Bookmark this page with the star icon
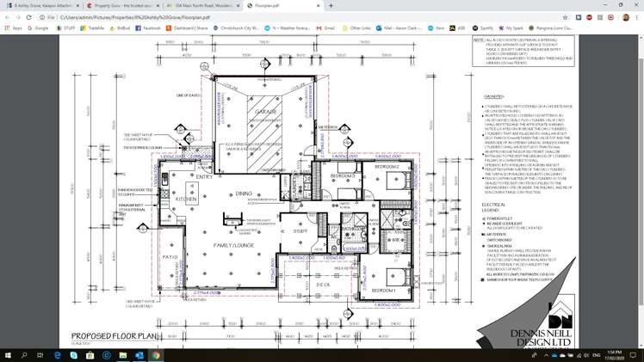The width and height of the screenshot is (644, 362). [x=566, y=17]
